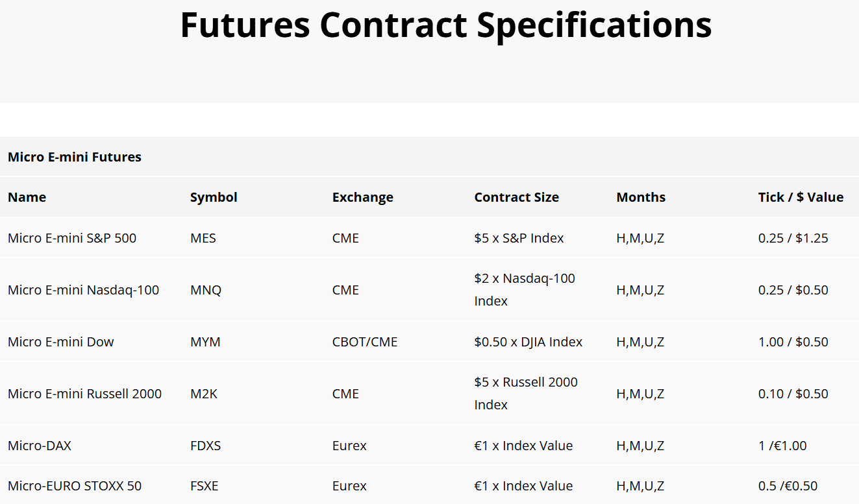Viewport: 859px width, 504px height.
Task: Select the Micro E-mini Nasdaq-100 name
Action: (83, 290)
